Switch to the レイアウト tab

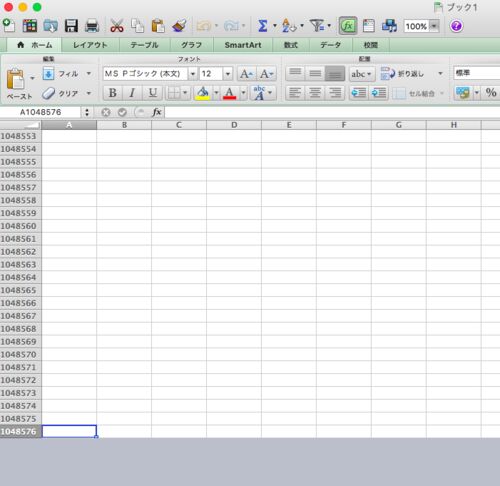pos(90,45)
